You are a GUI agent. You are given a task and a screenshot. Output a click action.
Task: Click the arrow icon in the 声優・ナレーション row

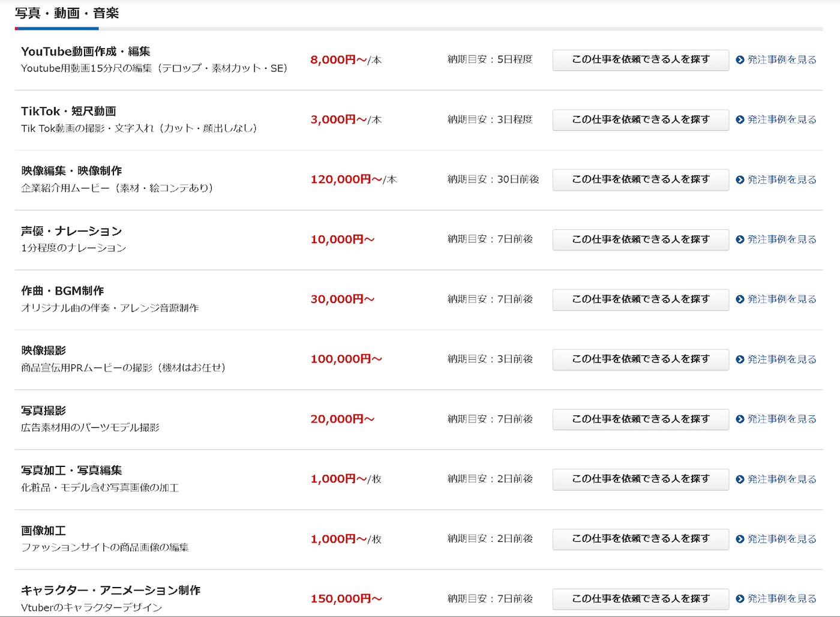[740, 239]
